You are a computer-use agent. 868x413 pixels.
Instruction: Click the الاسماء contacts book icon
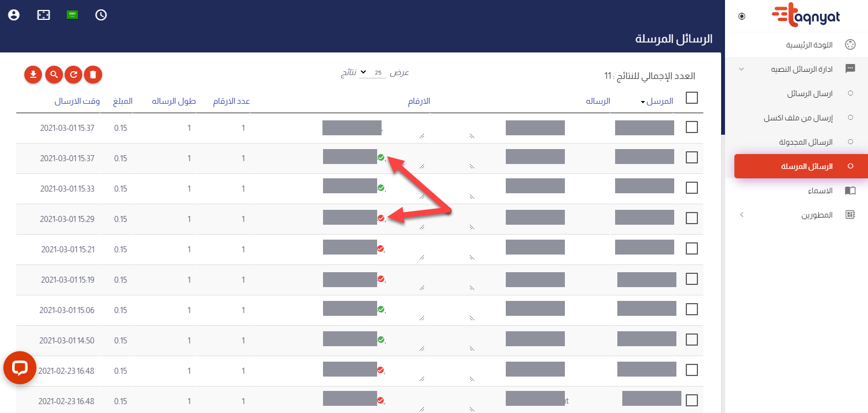point(850,190)
